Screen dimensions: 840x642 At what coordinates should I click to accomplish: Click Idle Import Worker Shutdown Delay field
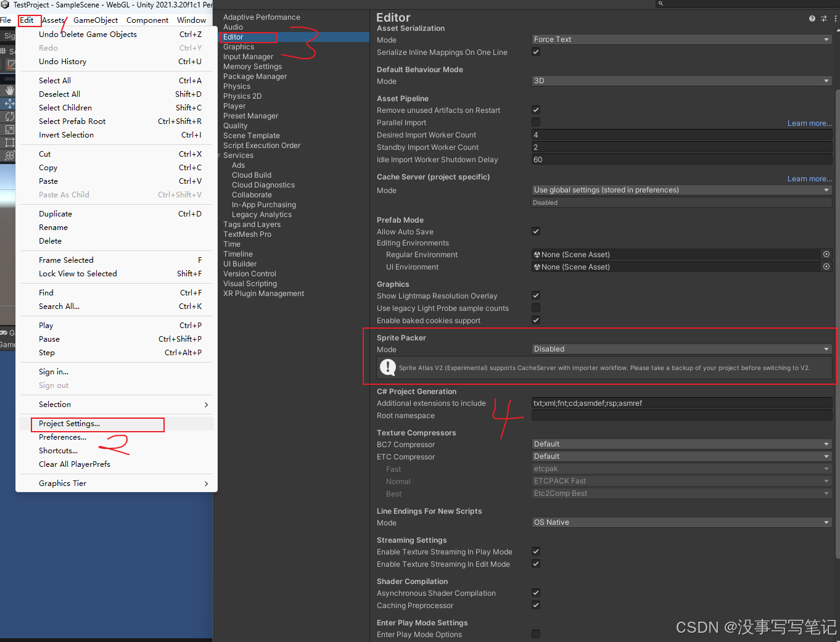[x=681, y=159]
